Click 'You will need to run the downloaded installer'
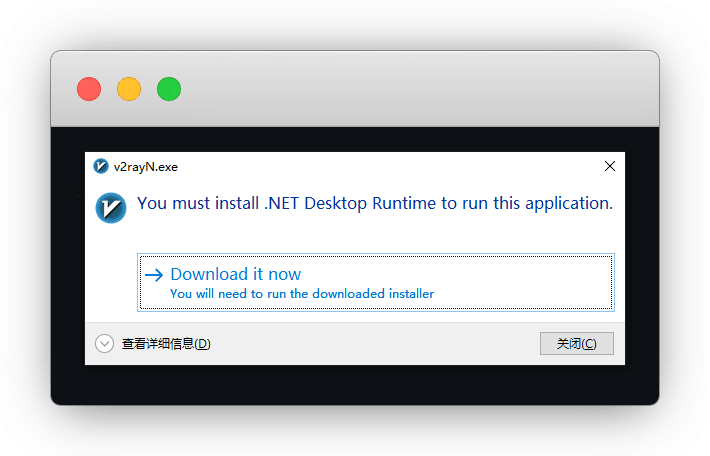Screen dimensions: 710x456 tap(302, 293)
